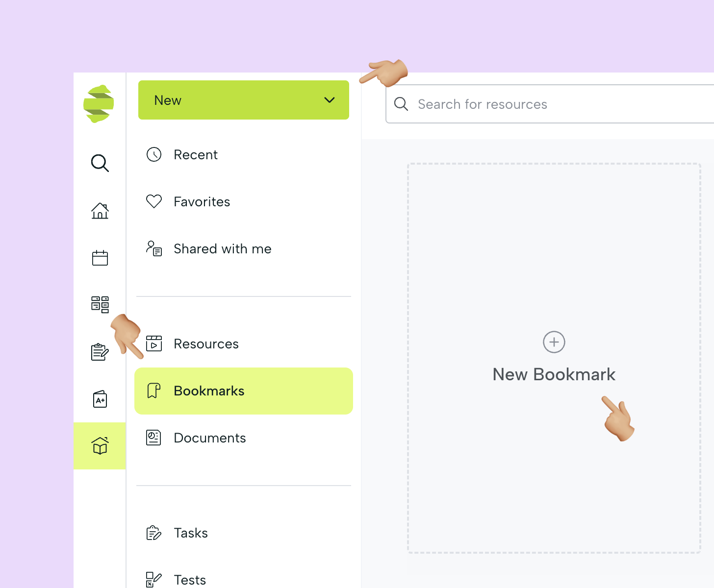Image resolution: width=714 pixels, height=588 pixels.
Task: Click the green app logo
Action: pyautogui.click(x=99, y=104)
